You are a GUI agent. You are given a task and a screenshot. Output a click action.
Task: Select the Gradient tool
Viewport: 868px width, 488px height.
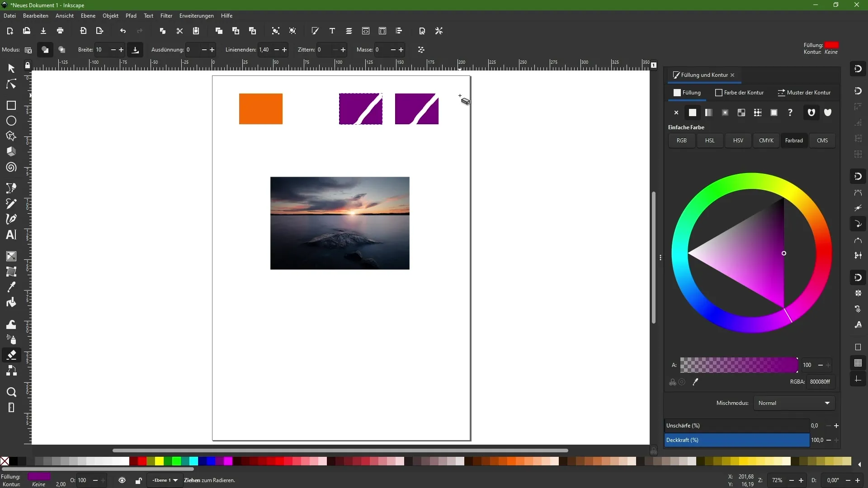(11, 256)
